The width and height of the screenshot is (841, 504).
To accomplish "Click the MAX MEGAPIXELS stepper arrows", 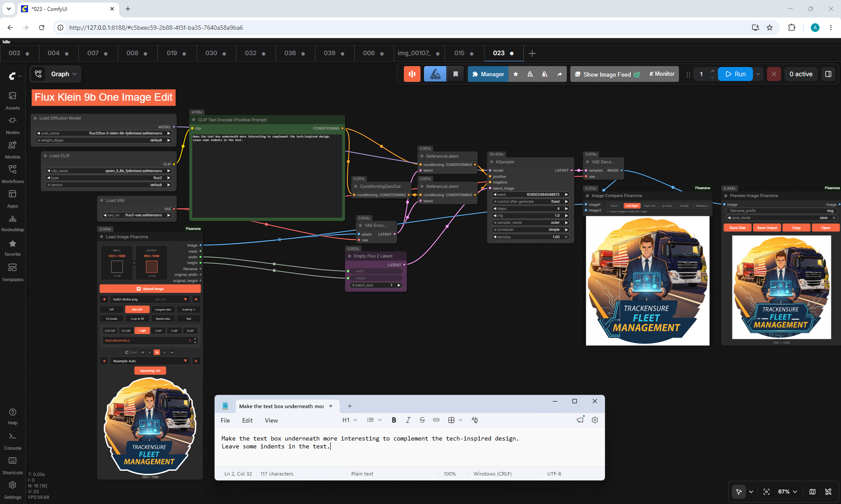I will click(x=195, y=340).
